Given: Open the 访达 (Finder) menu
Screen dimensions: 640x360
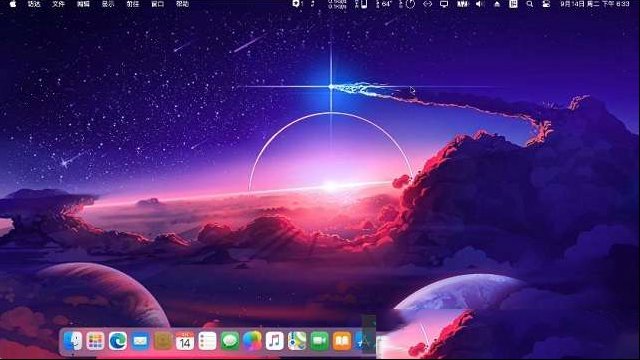Looking at the screenshot, I should (x=34, y=4).
